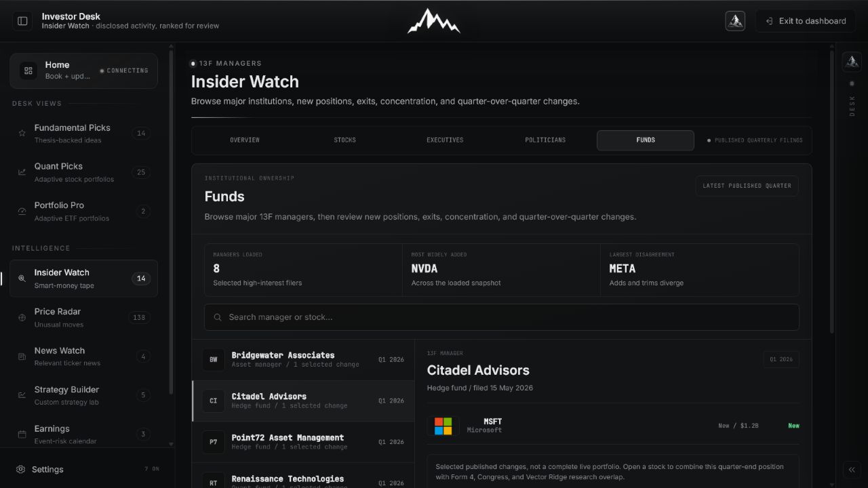The width and height of the screenshot is (868, 488).
Task: Focus the Search manager or stock field
Action: [502, 317]
